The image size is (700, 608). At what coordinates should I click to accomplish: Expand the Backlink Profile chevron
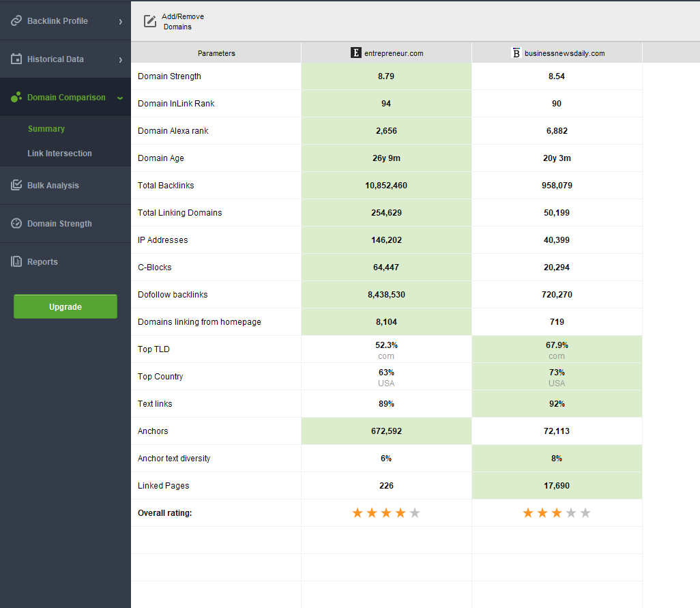point(121,21)
